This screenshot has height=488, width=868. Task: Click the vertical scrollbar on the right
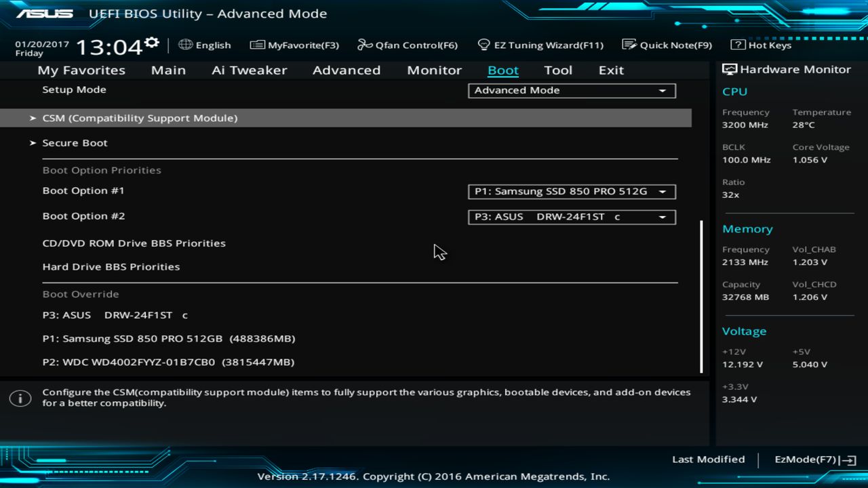pyautogui.click(x=701, y=291)
